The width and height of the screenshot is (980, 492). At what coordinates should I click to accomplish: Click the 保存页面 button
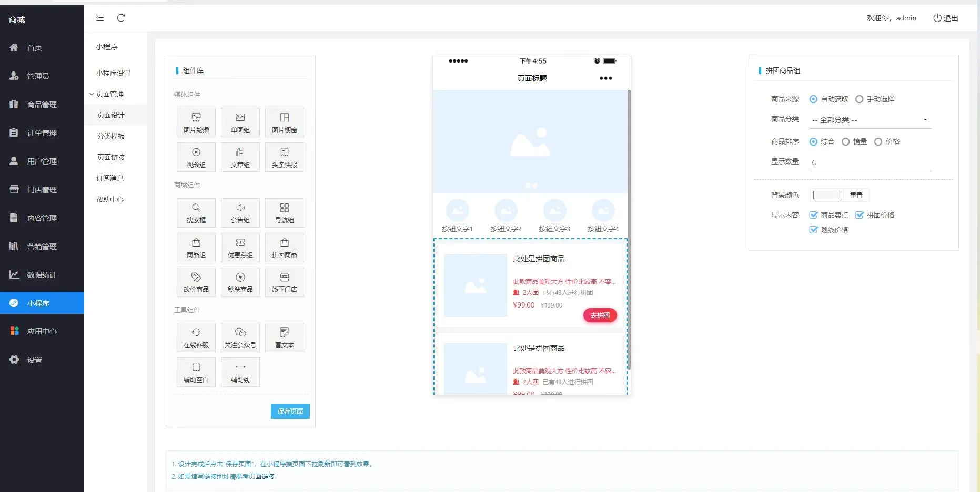(290, 411)
